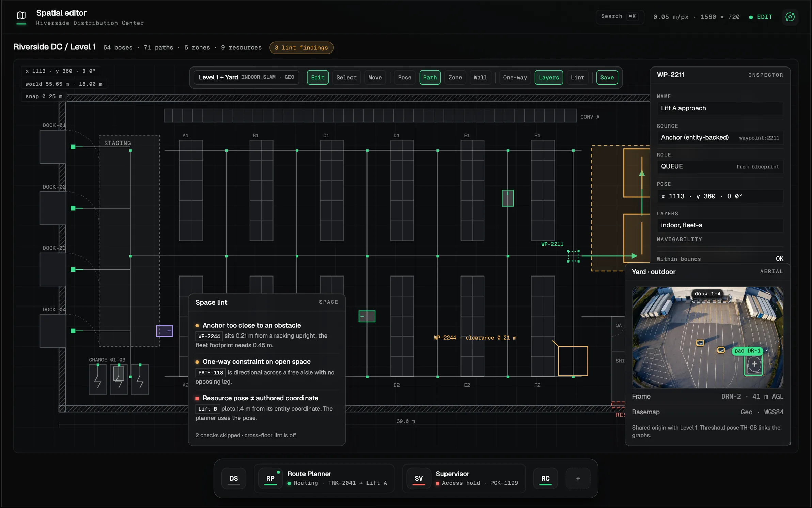Open the 3 lint findings badge
This screenshot has width=812, height=508.
click(301, 48)
